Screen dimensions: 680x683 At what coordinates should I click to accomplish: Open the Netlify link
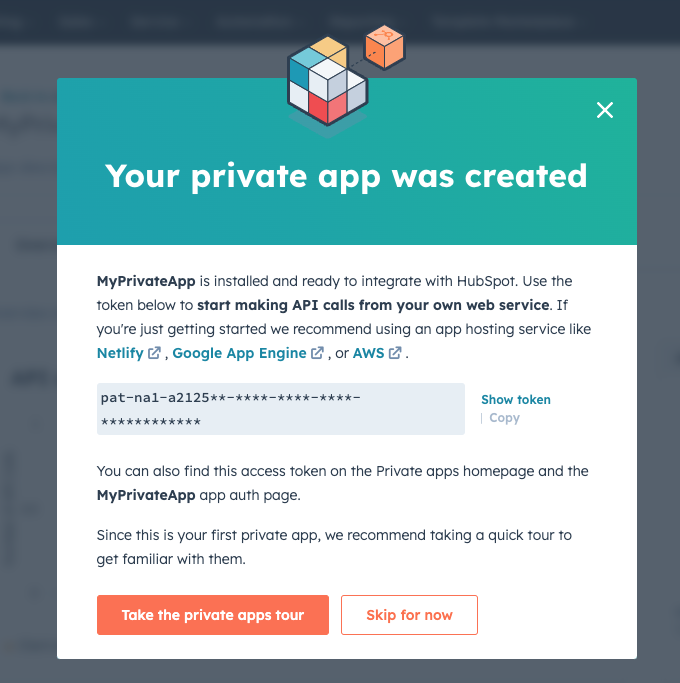click(x=120, y=353)
